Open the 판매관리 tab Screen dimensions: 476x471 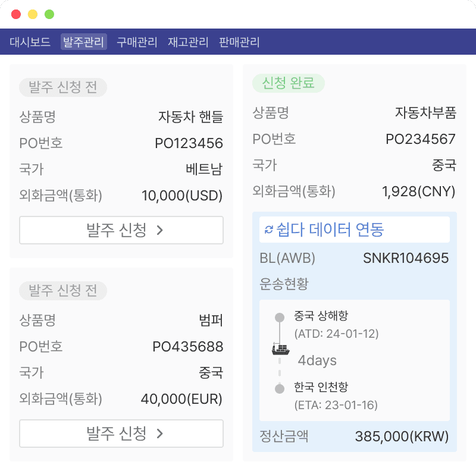239,42
